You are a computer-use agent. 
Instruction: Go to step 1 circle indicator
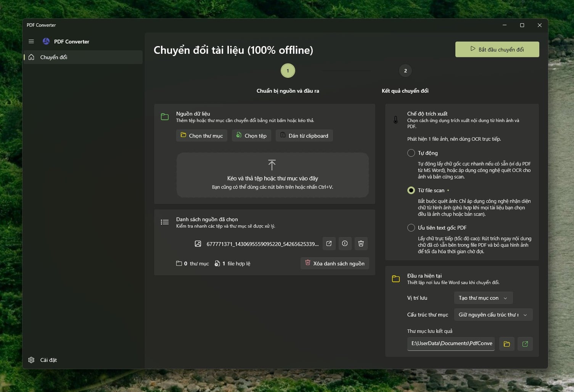288,71
